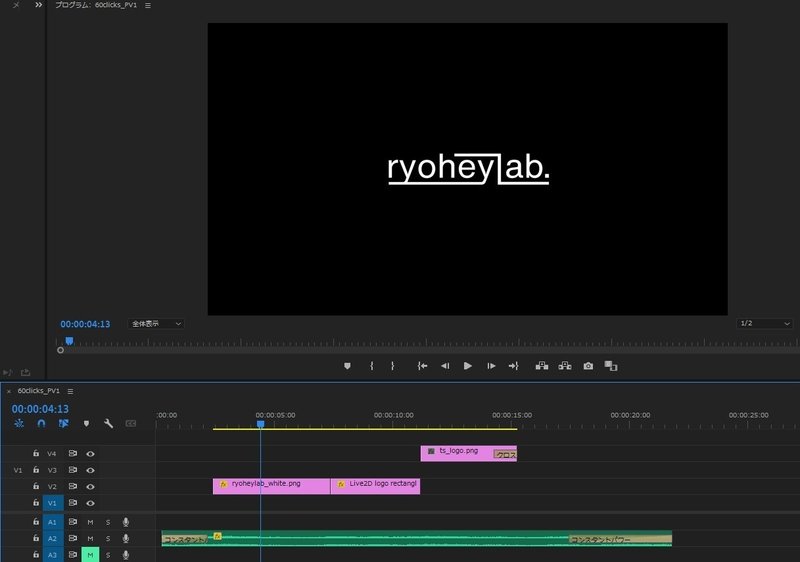
Task: Enable voice-over record on A2
Action: click(x=126, y=538)
